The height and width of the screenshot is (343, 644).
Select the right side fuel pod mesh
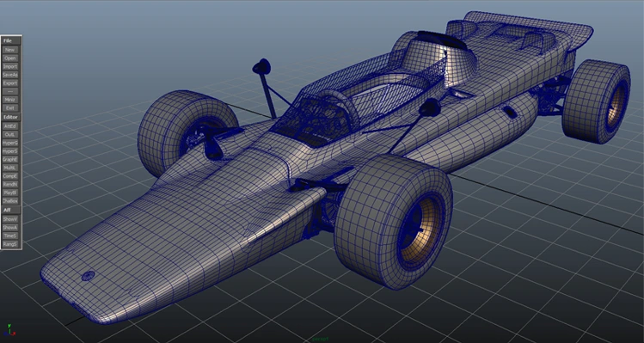[472, 133]
